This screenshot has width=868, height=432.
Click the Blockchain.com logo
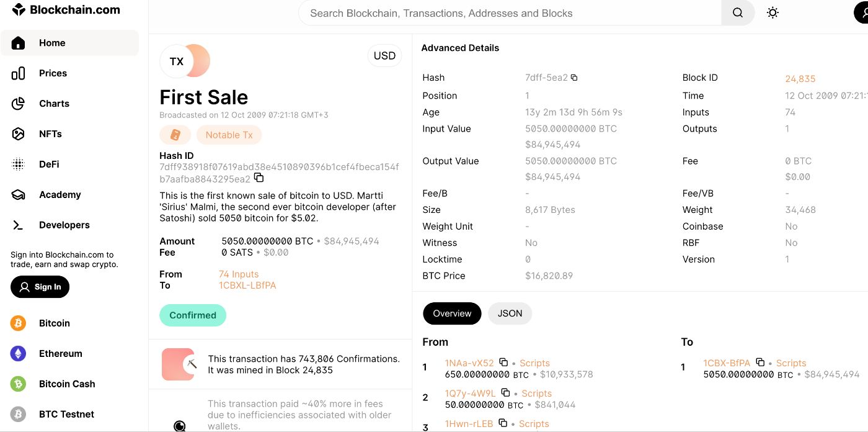point(60,9)
